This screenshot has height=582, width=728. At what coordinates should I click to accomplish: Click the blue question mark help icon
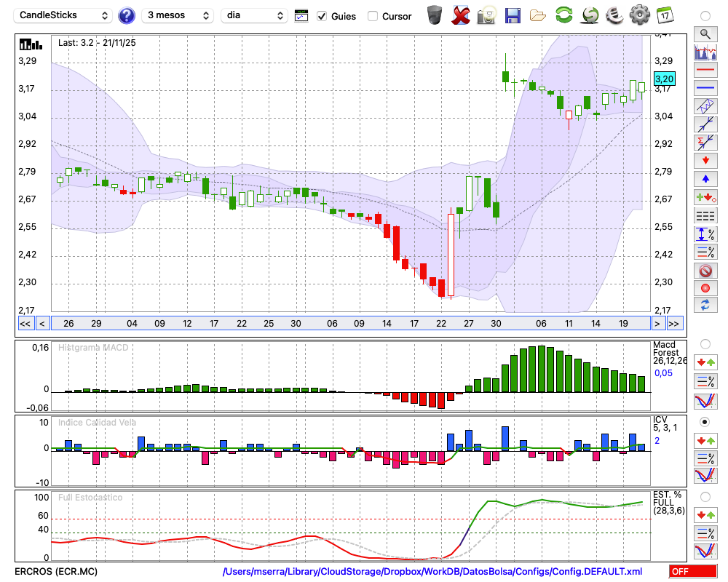[127, 15]
